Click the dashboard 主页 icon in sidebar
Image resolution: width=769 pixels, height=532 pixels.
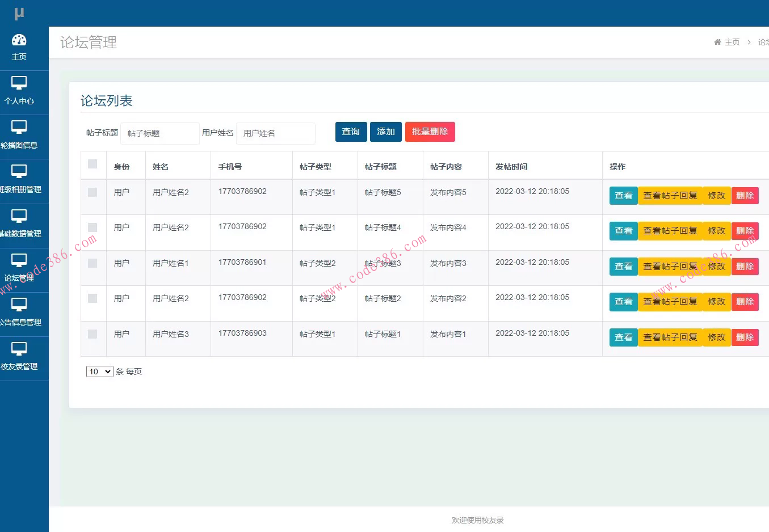[19, 40]
